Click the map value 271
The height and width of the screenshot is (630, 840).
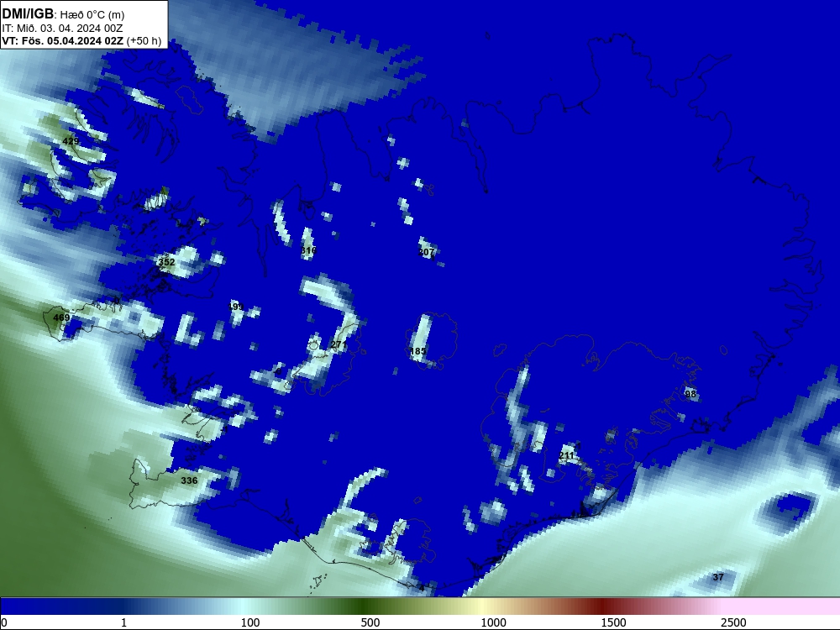click(339, 344)
